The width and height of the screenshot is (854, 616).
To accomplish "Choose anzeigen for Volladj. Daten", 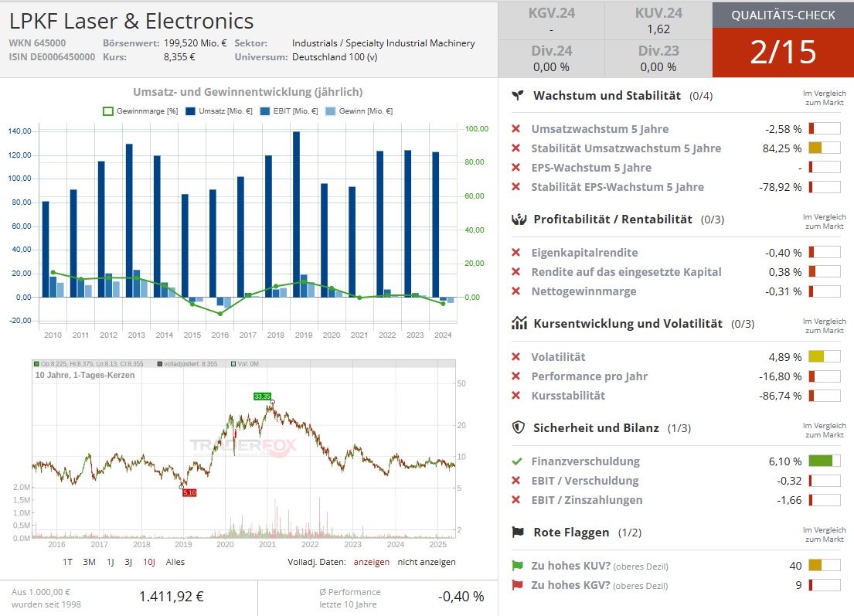I will coord(372,562).
